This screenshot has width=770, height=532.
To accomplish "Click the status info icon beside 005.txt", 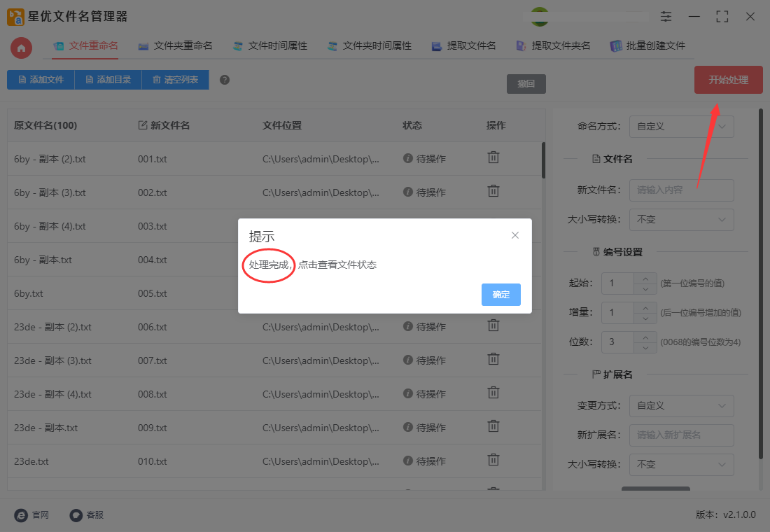I will 407,293.
